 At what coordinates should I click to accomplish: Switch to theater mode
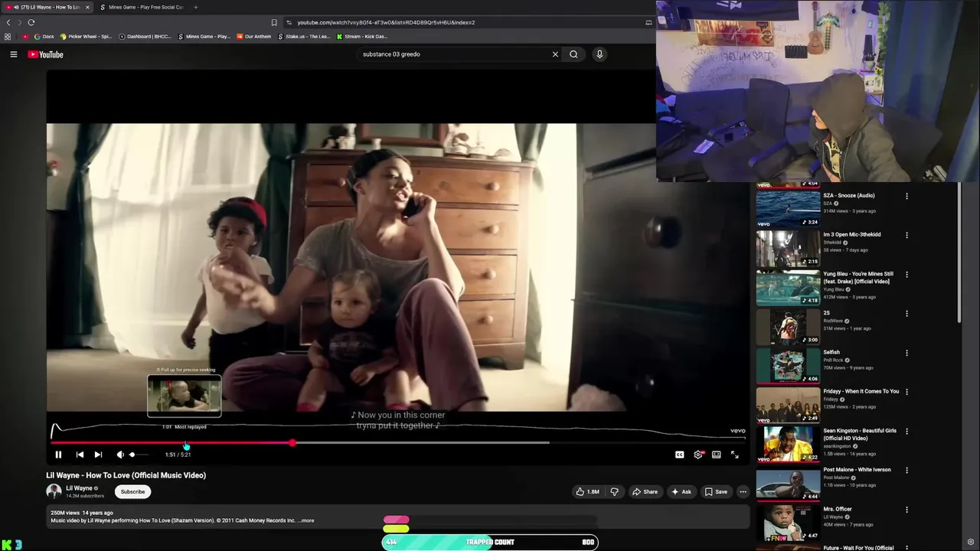pos(717,455)
